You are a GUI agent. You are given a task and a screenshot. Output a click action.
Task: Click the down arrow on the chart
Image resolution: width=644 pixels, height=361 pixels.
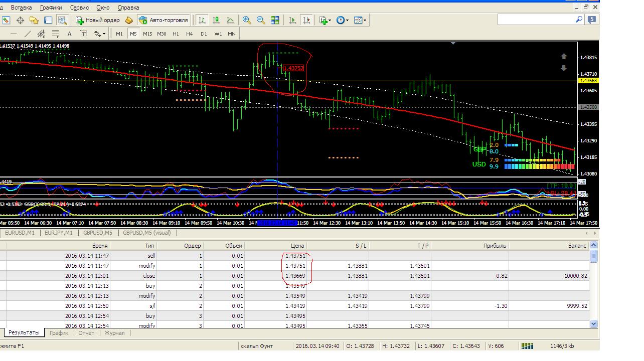click(x=563, y=68)
